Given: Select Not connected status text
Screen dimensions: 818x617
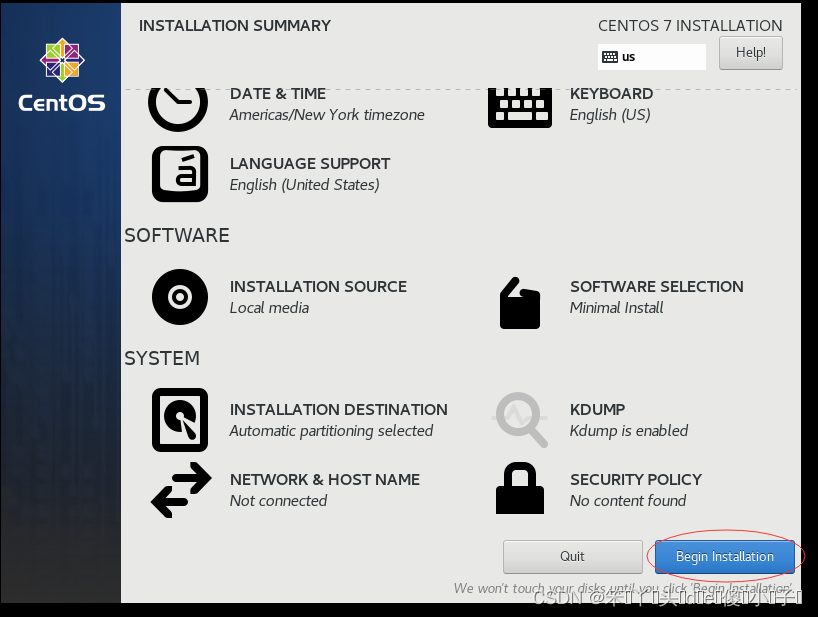Looking at the screenshot, I should point(278,501).
